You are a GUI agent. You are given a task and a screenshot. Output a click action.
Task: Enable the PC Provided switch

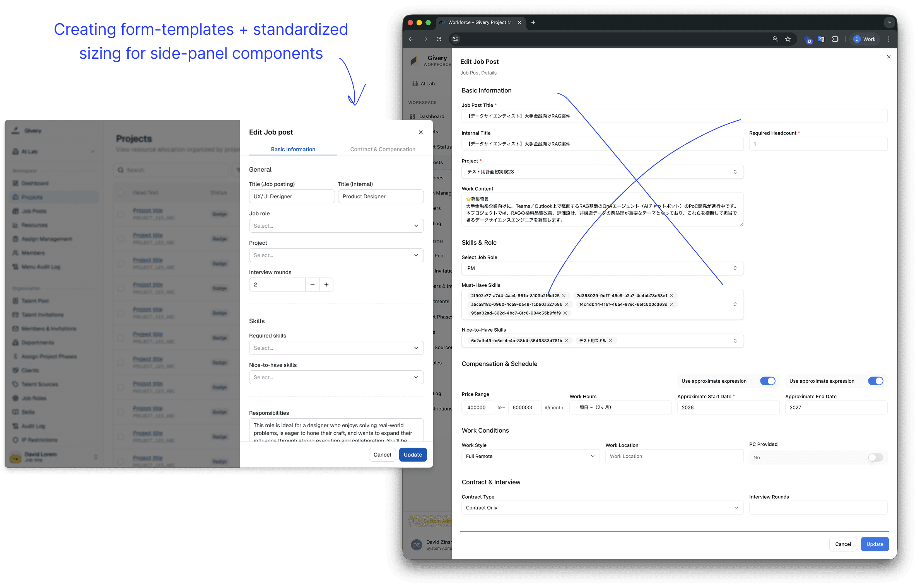tap(876, 457)
